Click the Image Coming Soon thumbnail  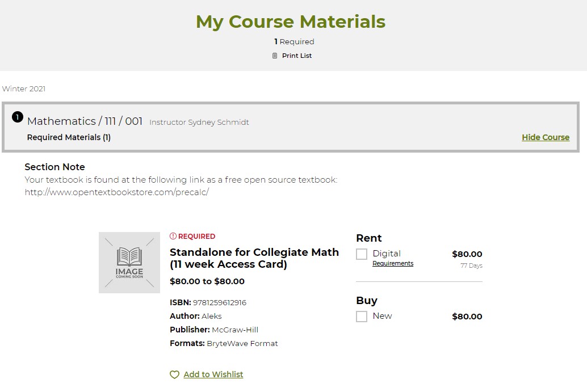129,262
